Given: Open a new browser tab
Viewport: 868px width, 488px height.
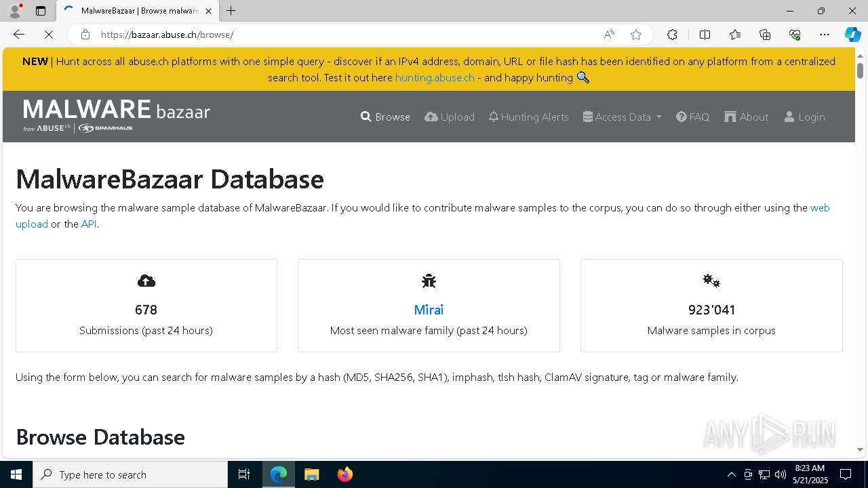Looking at the screenshot, I should (231, 11).
